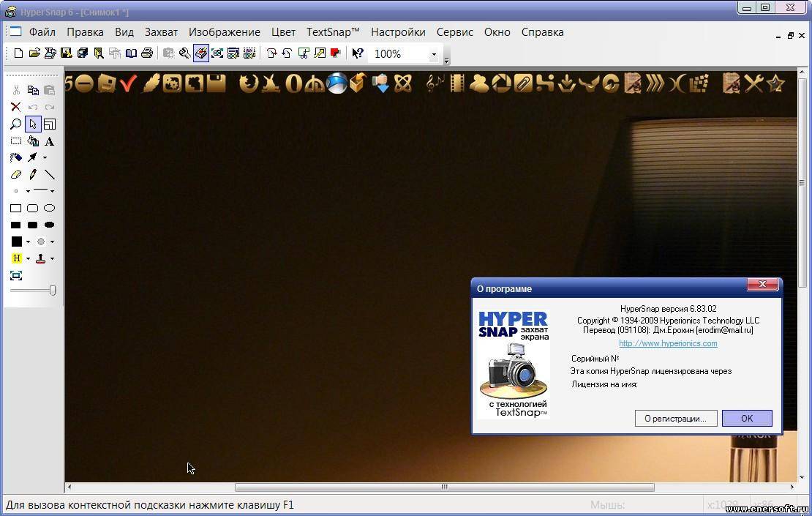Screen dimensions: 812x516
Task: Open the dot size dropdown
Action: click(28, 192)
